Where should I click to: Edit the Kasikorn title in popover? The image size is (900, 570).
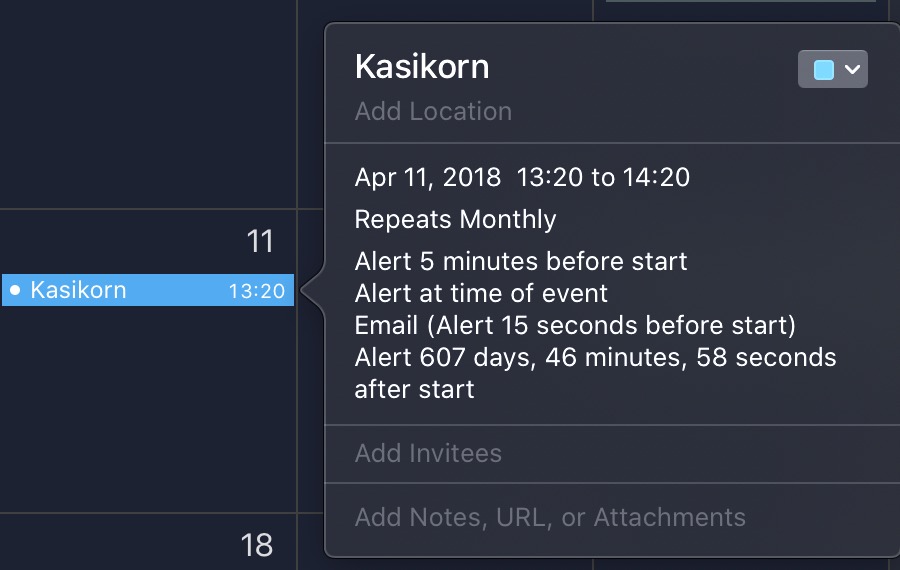(422, 67)
